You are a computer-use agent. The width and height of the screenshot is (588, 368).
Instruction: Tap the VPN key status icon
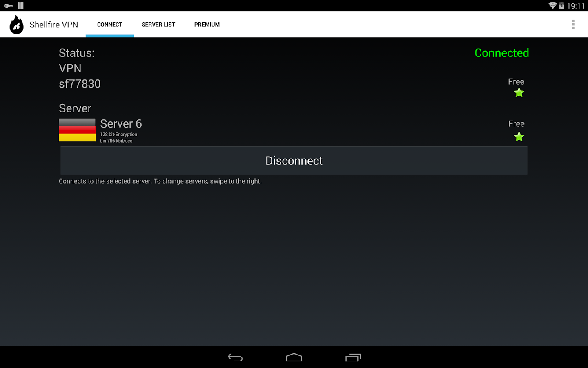[9, 6]
